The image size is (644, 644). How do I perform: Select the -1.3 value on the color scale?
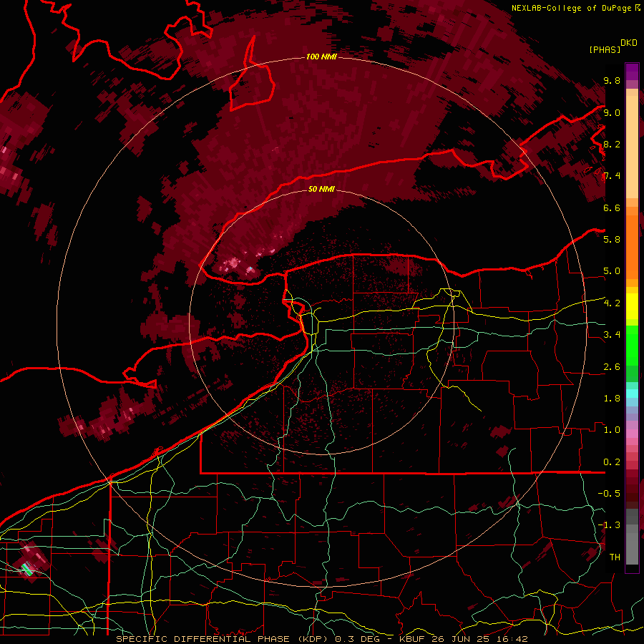[x=609, y=525]
